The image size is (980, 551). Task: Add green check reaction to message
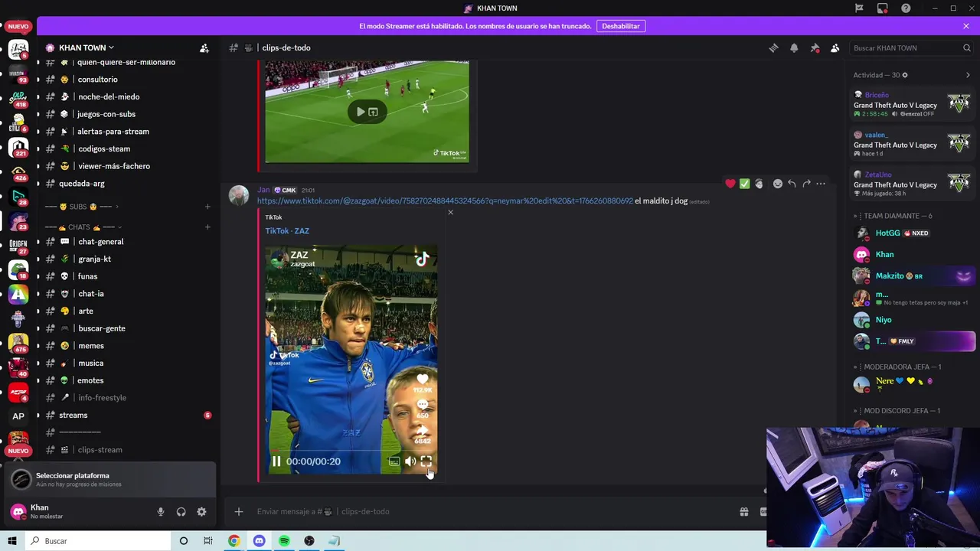[x=744, y=184]
